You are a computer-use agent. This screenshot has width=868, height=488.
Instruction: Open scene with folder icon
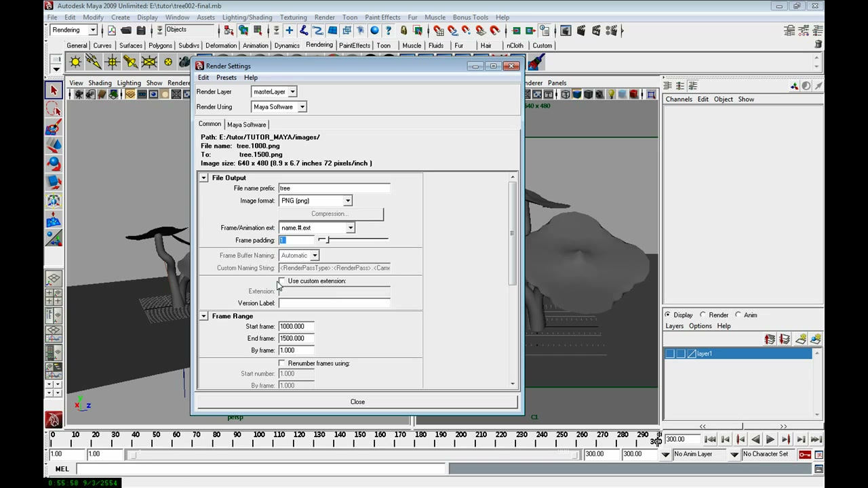[126, 30]
